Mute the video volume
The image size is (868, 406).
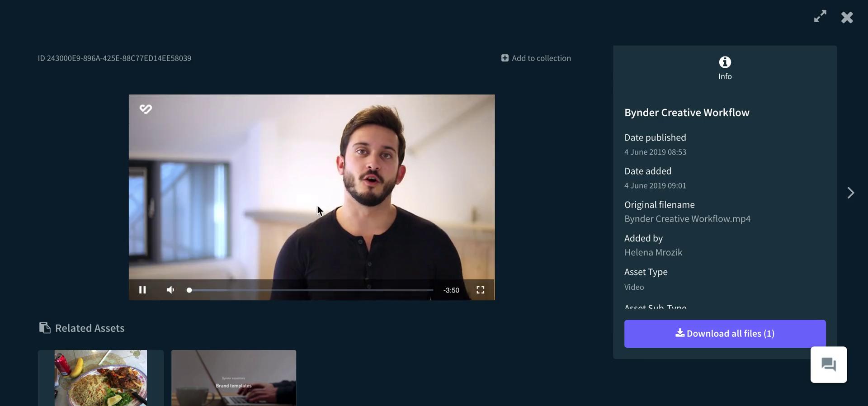point(170,290)
